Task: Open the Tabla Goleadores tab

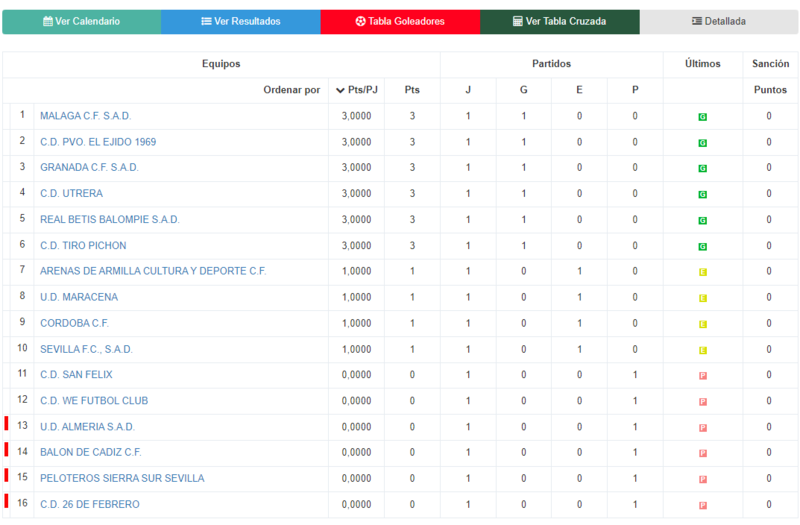Action: 400,22
